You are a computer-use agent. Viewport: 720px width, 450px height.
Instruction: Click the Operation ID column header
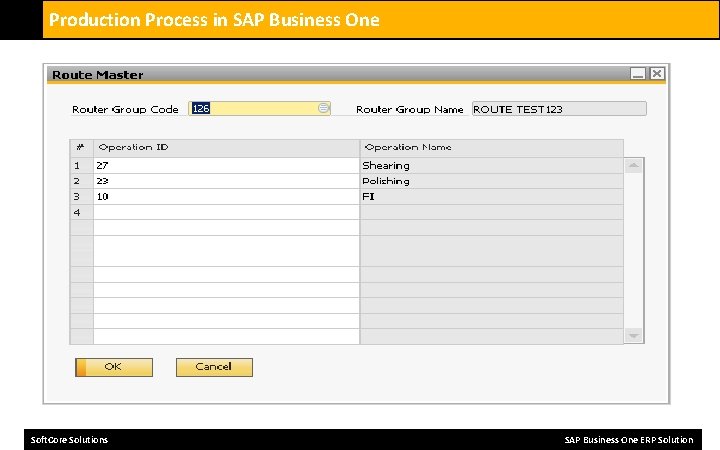click(226, 148)
